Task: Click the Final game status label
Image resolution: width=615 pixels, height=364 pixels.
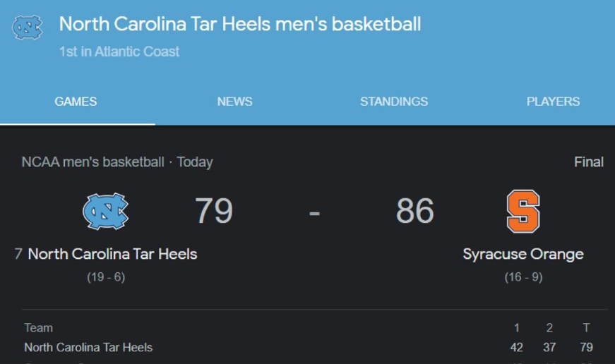Action: click(588, 162)
